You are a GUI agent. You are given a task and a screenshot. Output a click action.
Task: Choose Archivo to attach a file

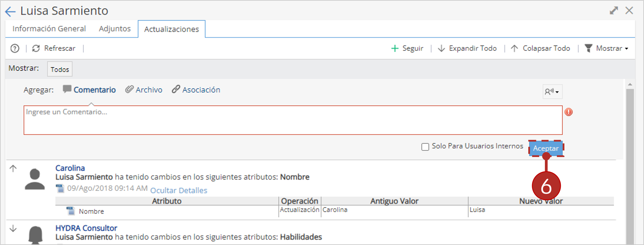[144, 90]
